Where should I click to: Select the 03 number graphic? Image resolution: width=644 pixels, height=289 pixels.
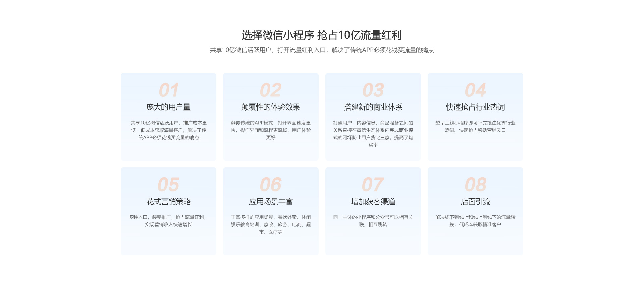[373, 90]
